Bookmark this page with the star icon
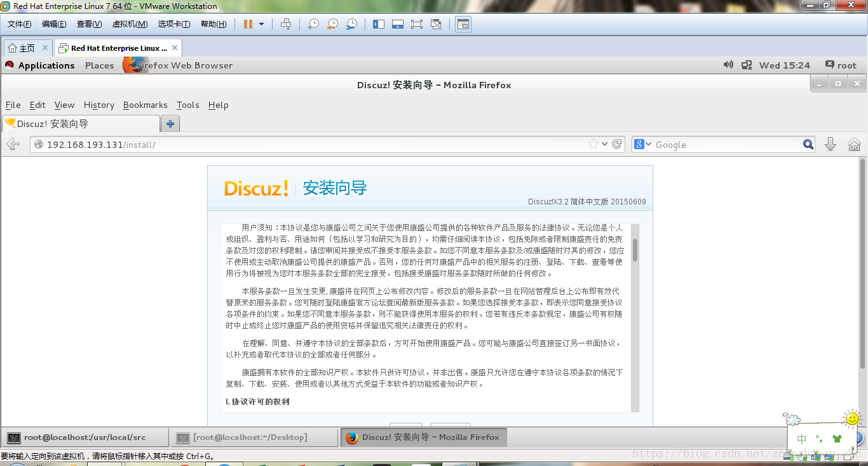 593,144
